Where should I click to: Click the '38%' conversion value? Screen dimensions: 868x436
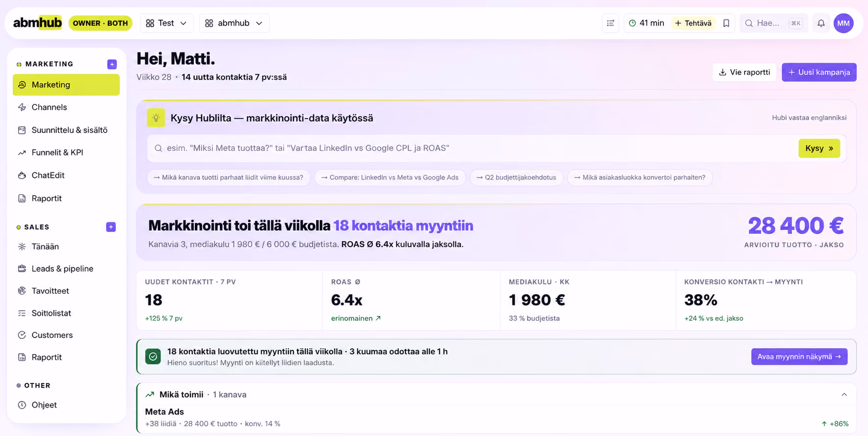[x=701, y=300]
